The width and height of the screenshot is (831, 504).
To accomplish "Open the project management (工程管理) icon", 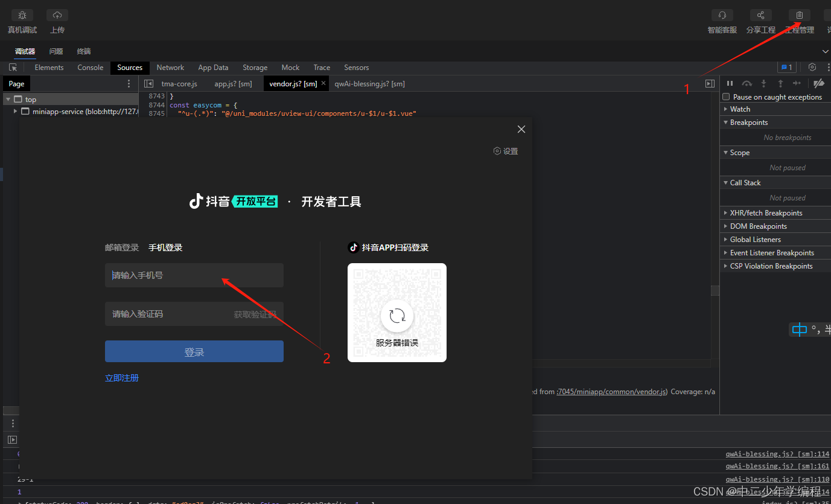I will [x=800, y=15].
